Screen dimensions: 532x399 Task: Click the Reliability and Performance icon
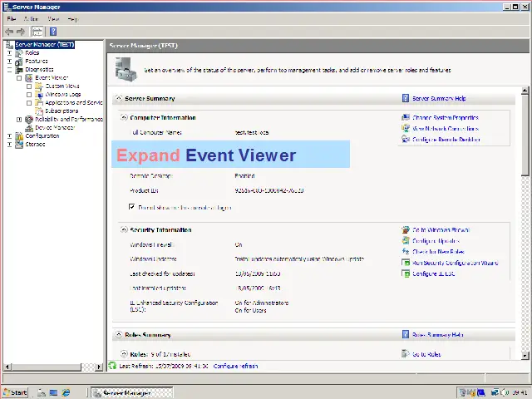(x=29, y=120)
